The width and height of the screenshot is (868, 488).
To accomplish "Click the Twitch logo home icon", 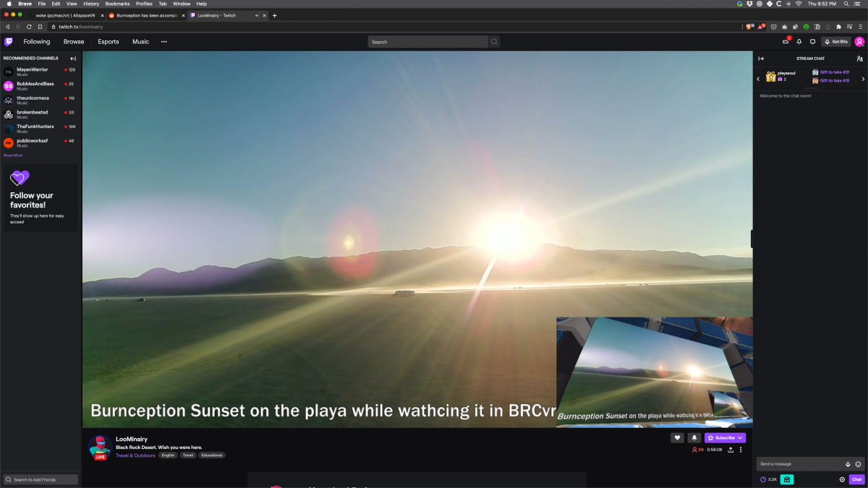I will [x=9, y=42].
